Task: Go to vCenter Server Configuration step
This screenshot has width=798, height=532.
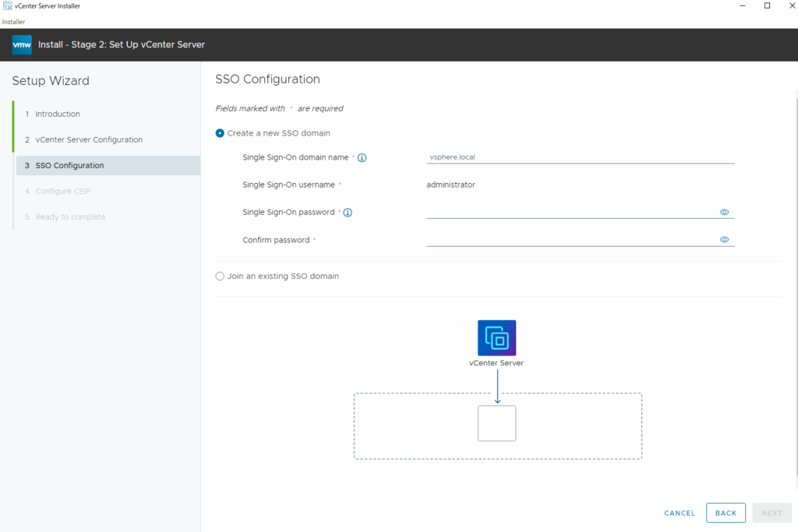Action: tap(89, 140)
